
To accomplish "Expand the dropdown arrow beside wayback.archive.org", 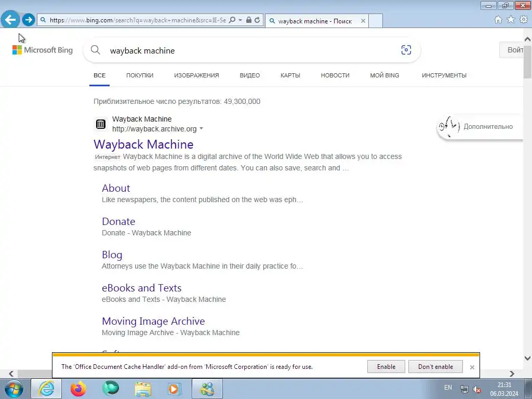I will click(201, 129).
